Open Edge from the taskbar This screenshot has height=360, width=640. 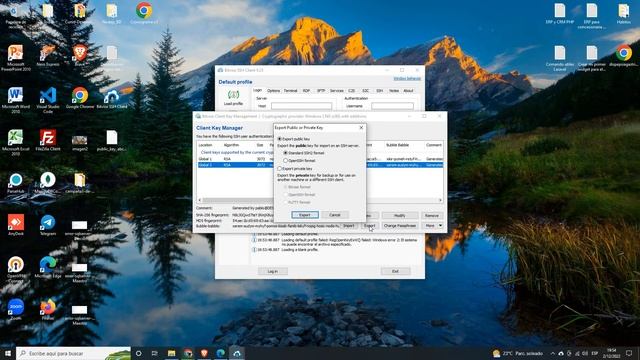[220, 353]
